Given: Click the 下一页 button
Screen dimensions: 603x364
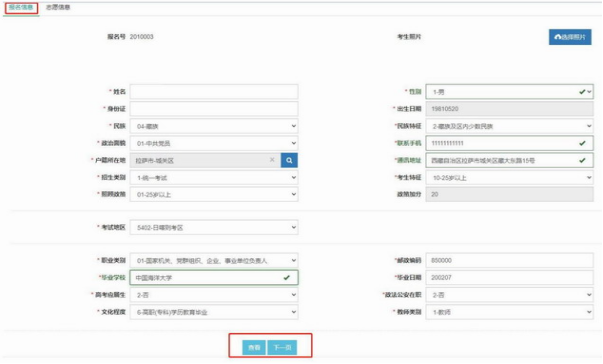Looking at the screenshot, I should pyautogui.click(x=282, y=347).
